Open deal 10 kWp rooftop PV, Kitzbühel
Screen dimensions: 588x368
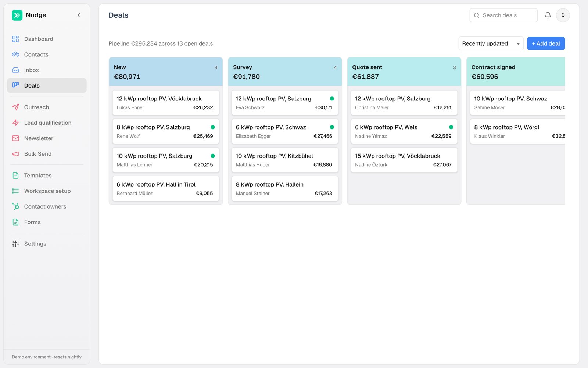point(285,160)
